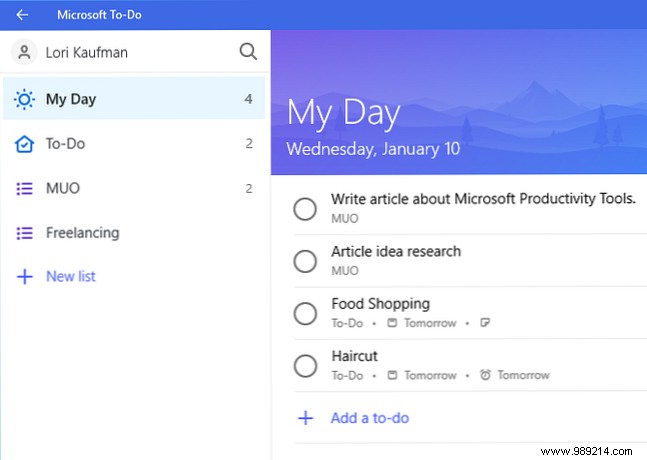Click To-Do label under Food Shopping
This screenshot has height=460, width=647.
click(347, 323)
